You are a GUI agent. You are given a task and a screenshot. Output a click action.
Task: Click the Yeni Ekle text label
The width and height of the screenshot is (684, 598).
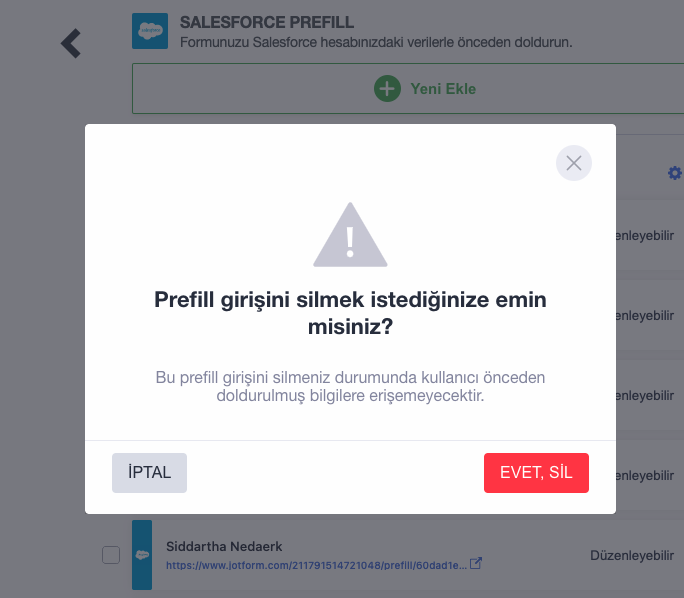click(443, 89)
